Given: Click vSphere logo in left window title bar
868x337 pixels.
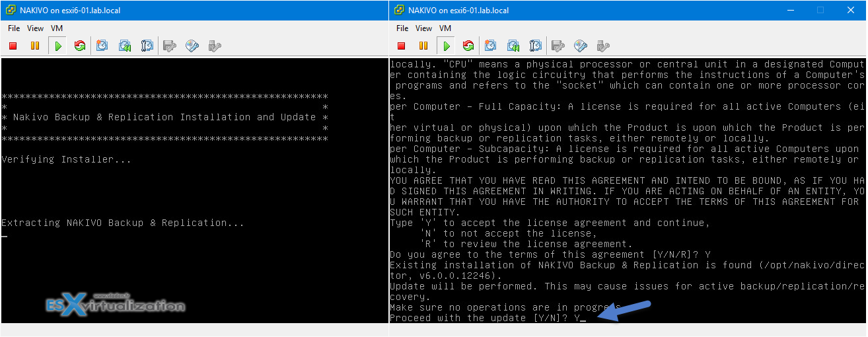Looking at the screenshot, I should coord(10,10).
